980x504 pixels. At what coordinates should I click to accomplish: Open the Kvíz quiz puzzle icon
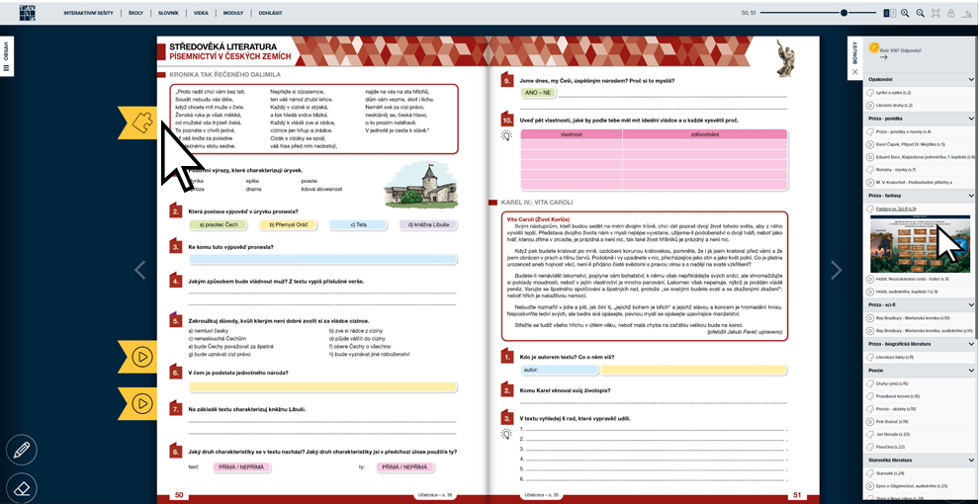(874, 47)
